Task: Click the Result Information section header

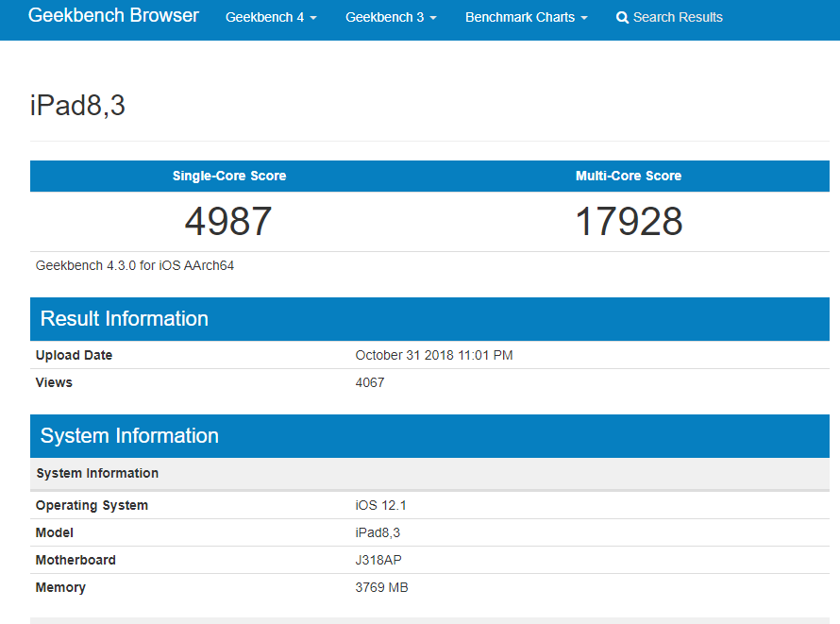Action: point(429,319)
